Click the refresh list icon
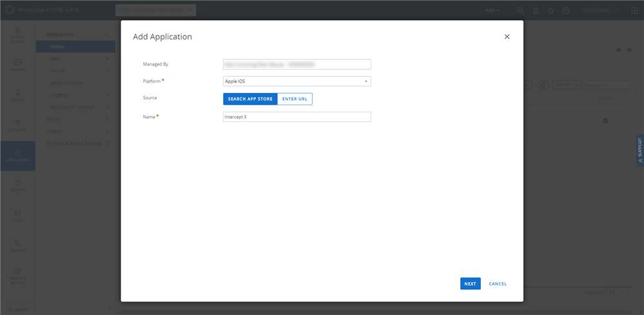The height and width of the screenshot is (315, 644). click(x=544, y=85)
